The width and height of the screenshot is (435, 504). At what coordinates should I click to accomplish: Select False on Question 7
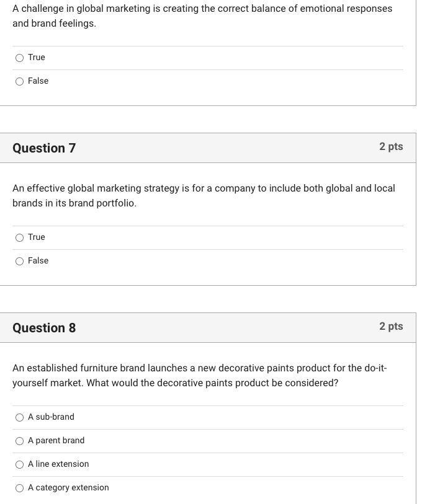pos(20,261)
